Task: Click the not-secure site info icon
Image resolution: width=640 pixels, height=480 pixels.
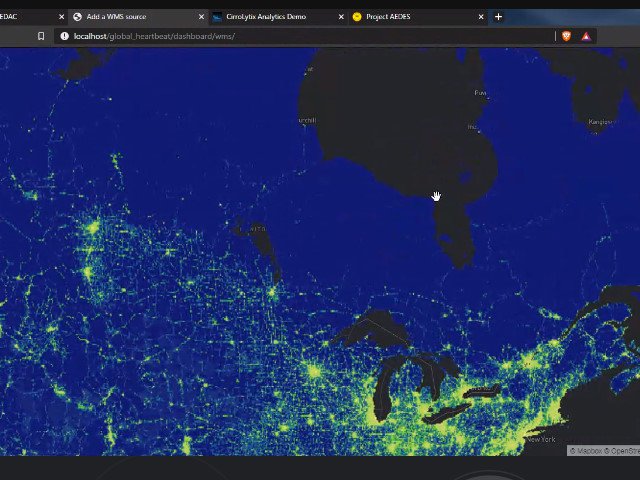Action: click(x=64, y=36)
